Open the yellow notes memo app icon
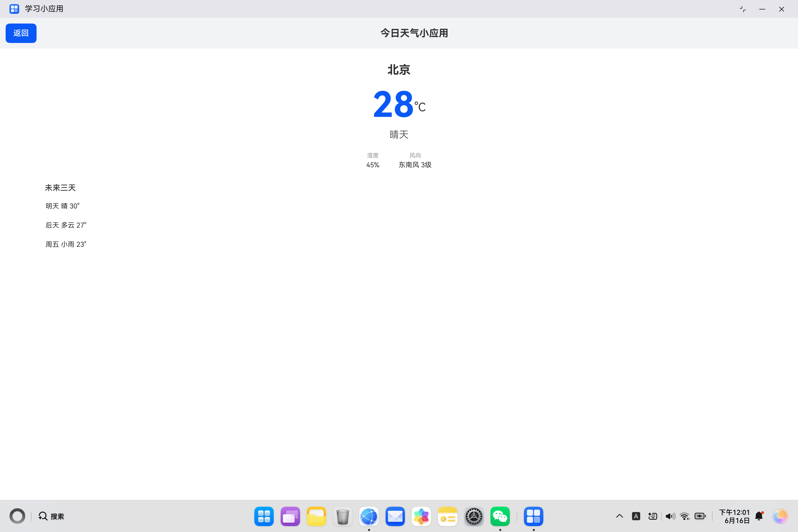 pos(448,516)
